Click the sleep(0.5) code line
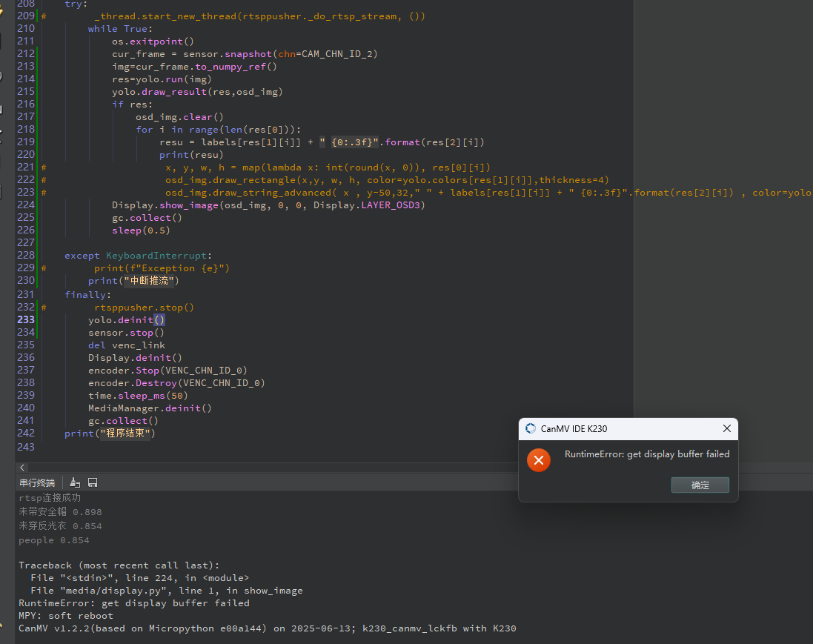The width and height of the screenshot is (813, 644). click(x=140, y=230)
